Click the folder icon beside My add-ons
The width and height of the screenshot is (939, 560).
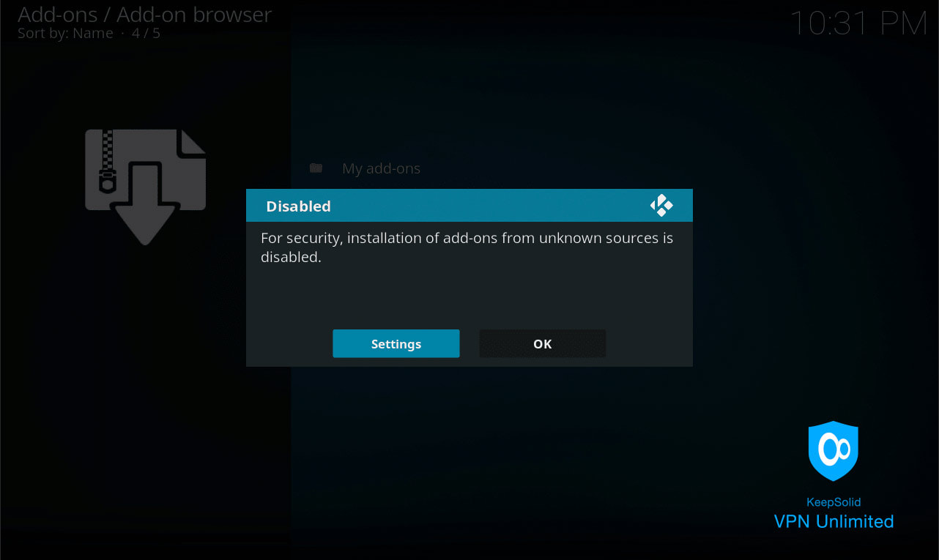(316, 168)
